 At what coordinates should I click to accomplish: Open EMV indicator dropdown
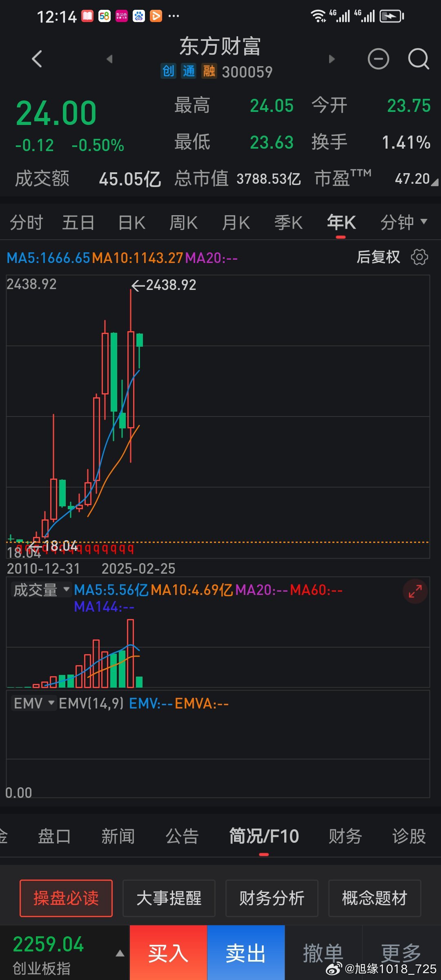[33, 703]
